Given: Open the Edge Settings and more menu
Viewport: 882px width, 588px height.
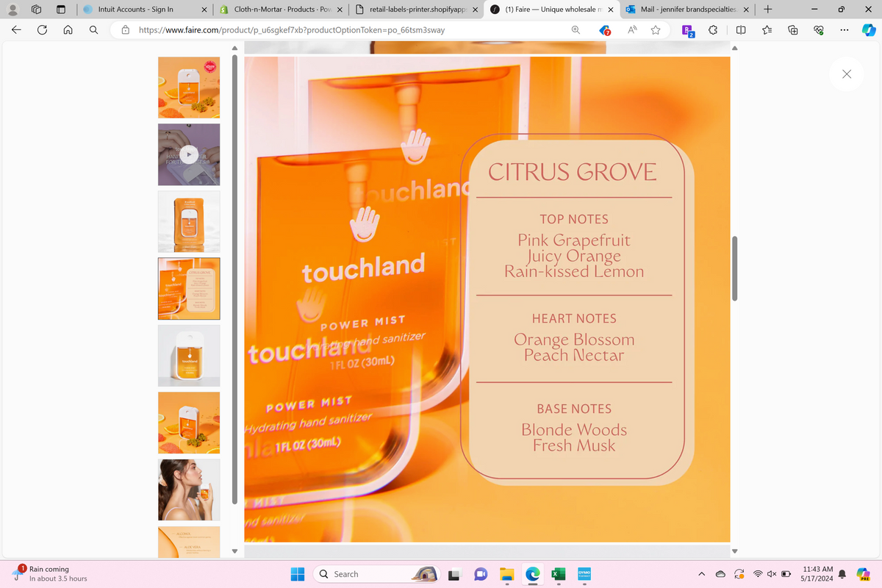Looking at the screenshot, I should coord(844,30).
